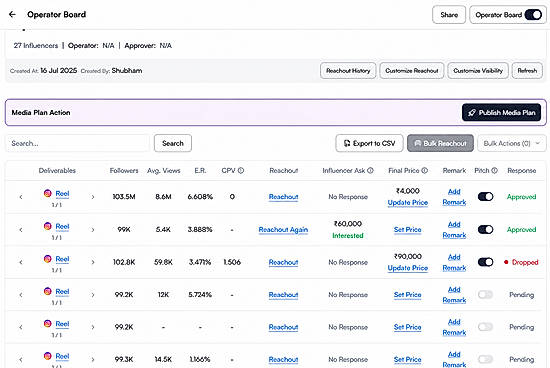Open Reel link in the 102.8K followers row
The image size is (550, 368).
click(x=62, y=259)
